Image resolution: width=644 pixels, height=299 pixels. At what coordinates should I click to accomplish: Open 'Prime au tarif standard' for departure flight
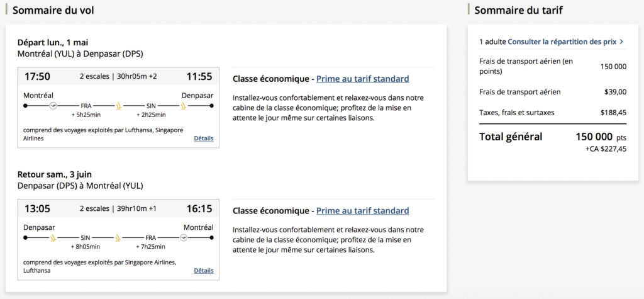click(362, 79)
